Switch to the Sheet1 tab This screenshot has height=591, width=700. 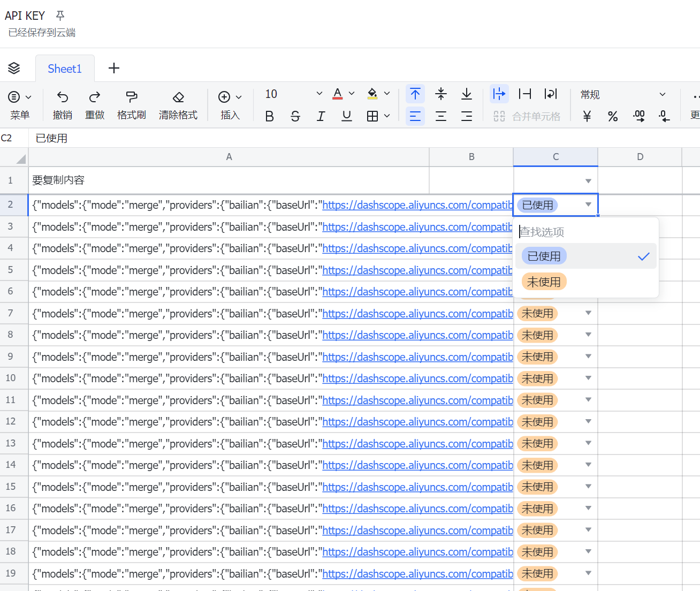pos(65,69)
